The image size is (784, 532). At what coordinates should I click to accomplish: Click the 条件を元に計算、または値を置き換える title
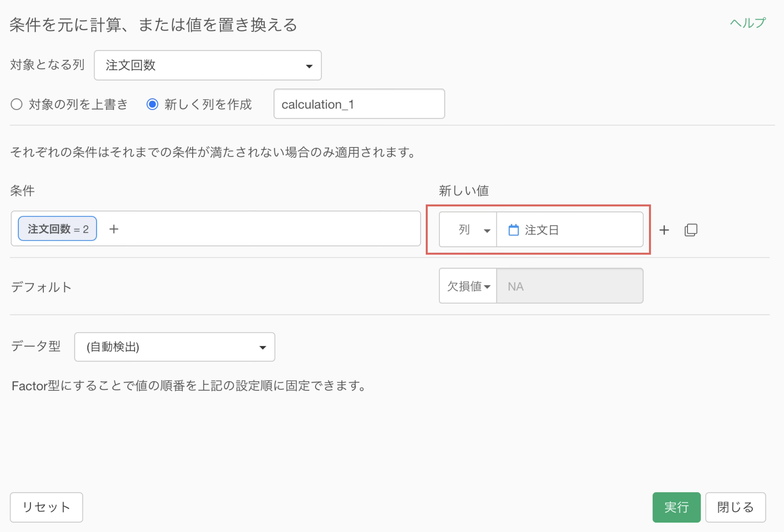pos(153,25)
